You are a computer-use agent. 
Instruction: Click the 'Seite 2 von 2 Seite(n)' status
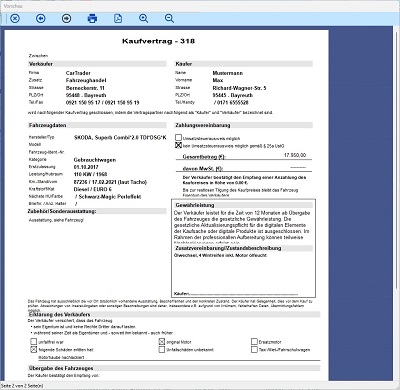click(22, 386)
